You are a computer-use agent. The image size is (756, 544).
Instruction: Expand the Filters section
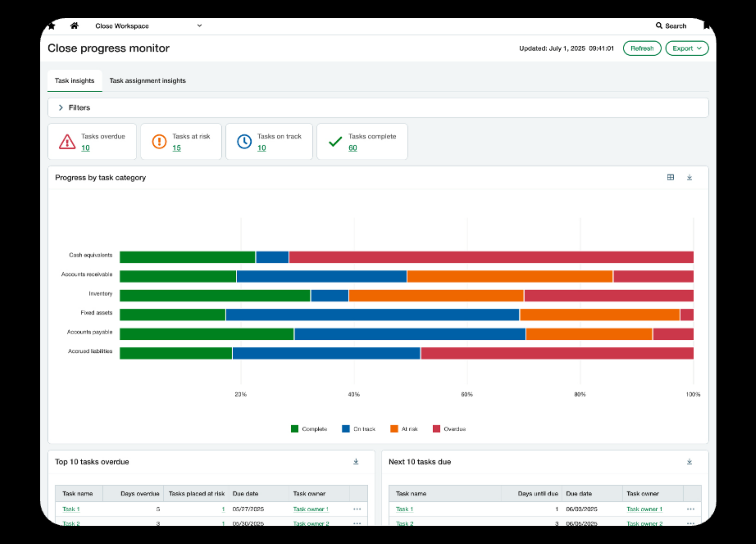pos(61,107)
